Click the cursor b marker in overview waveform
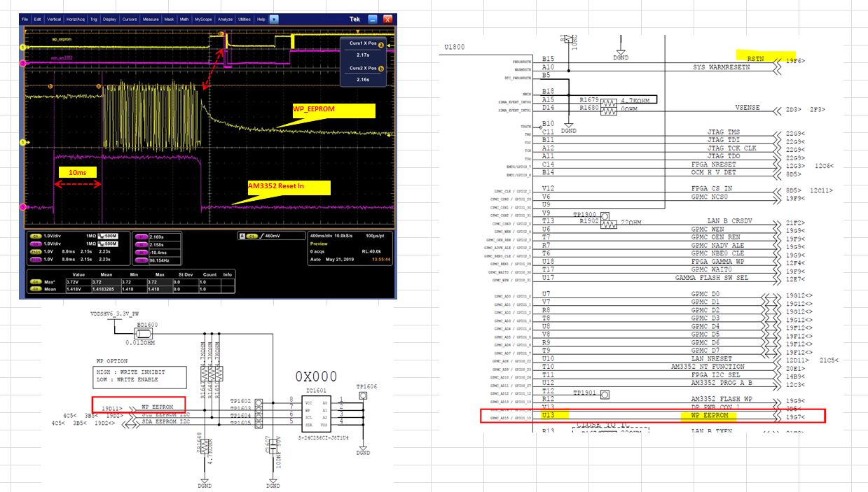The image size is (868, 492). 221,33
